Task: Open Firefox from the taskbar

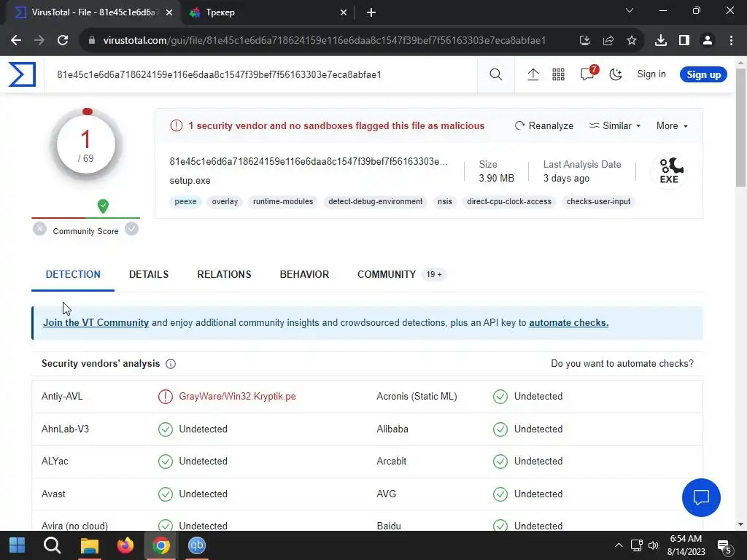Action: tap(125, 545)
